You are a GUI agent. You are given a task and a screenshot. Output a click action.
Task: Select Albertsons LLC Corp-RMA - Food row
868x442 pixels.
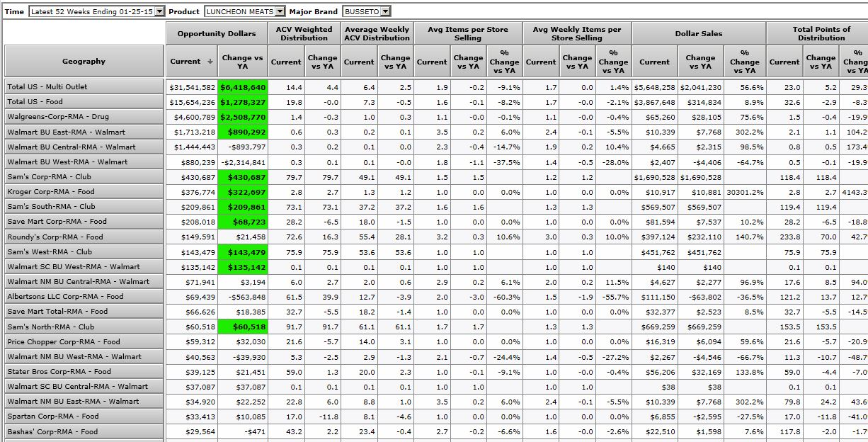coord(84,297)
